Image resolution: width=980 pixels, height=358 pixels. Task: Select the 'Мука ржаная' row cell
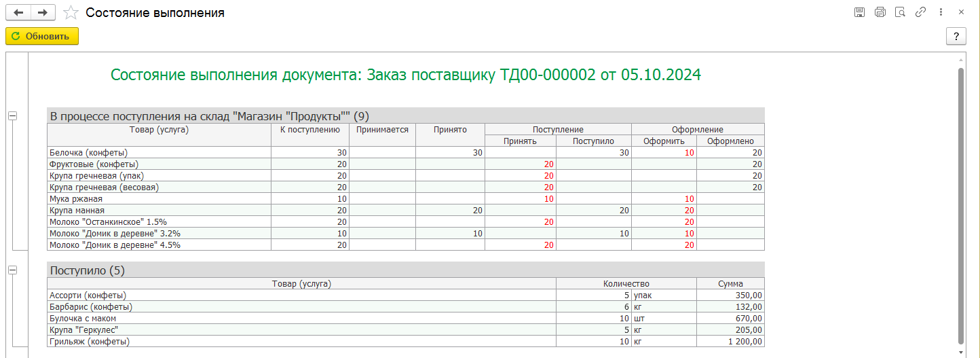tap(159, 199)
